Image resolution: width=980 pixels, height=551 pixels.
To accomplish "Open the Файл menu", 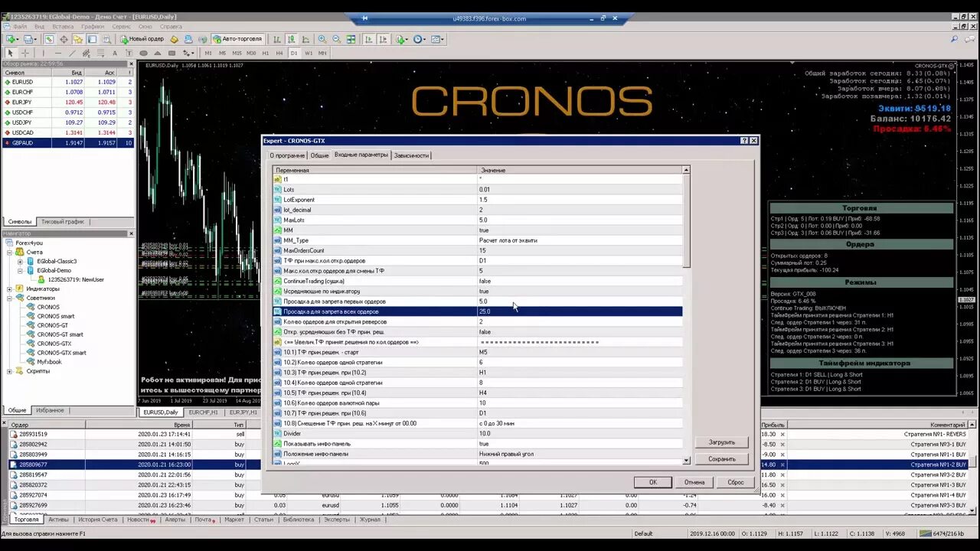I will (19, 27).
